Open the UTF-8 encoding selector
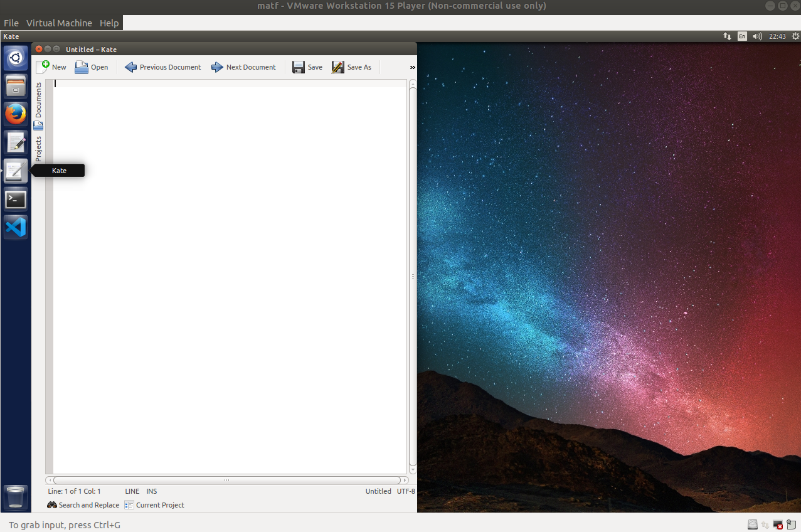 (406, 491)
